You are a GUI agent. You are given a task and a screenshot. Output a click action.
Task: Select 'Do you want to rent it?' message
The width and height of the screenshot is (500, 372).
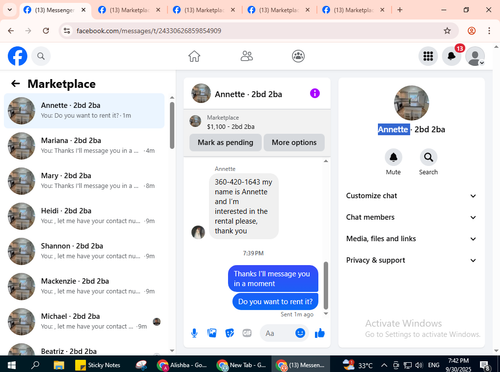[x=275, y=302]
